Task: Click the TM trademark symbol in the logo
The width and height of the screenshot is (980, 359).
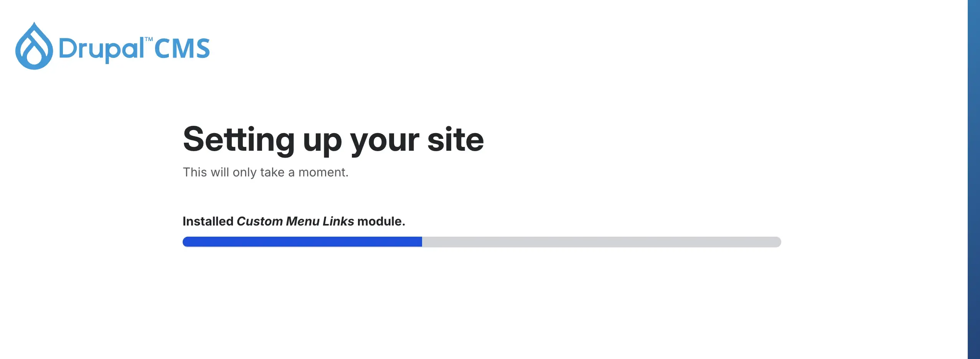Action: tap(149, 39)
